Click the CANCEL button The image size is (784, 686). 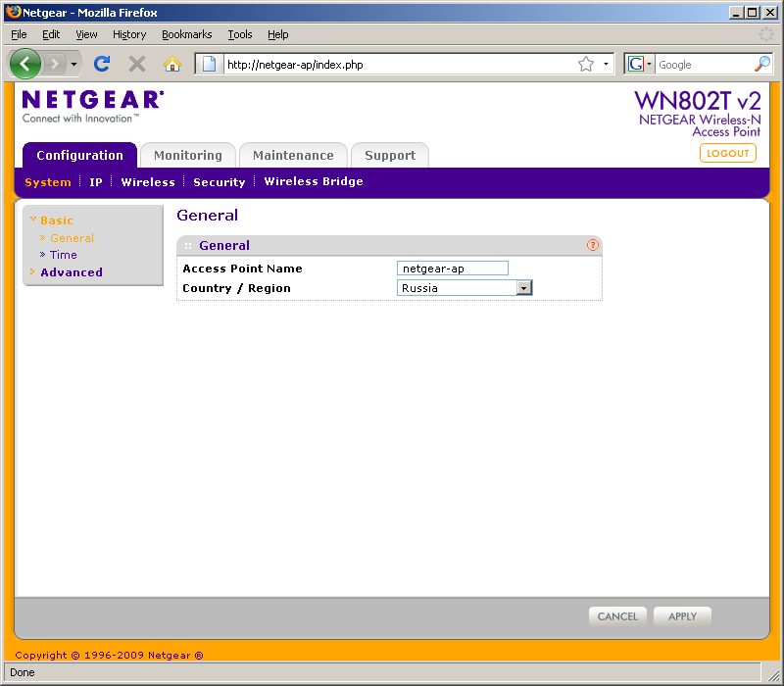pyautogui.click(x=617, y=616)
